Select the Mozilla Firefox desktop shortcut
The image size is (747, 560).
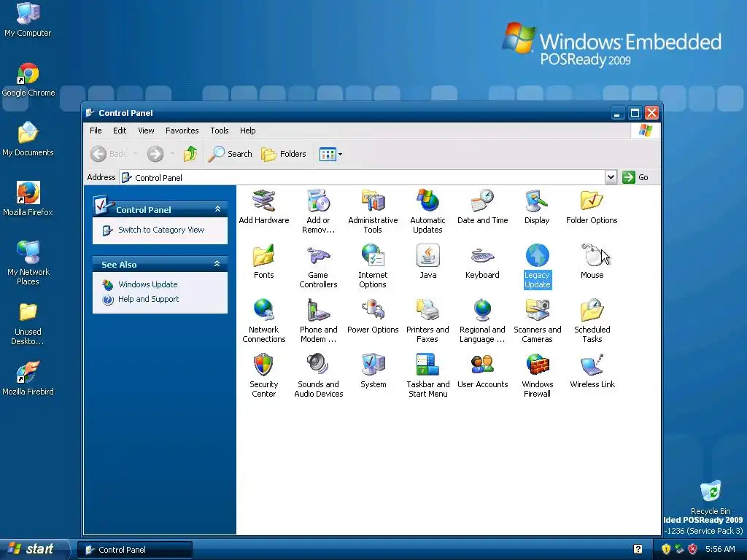click(x=28, y=199)
